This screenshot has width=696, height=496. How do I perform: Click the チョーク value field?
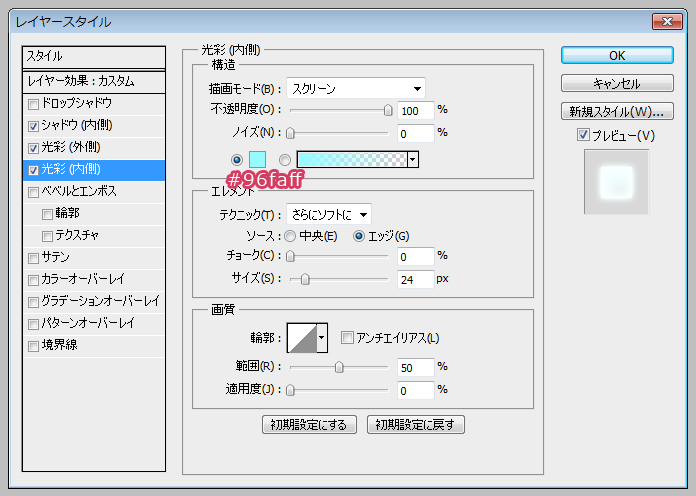(415, 257)
